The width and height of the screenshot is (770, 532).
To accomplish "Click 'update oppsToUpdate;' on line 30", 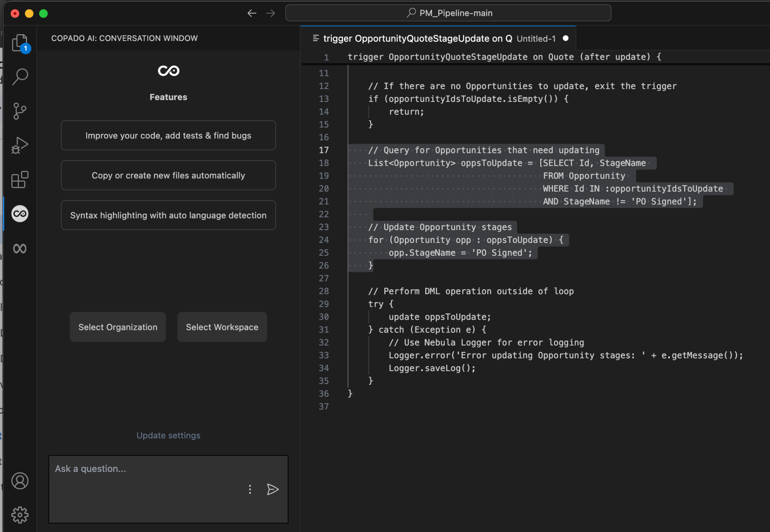I will click(x=440, y=317).
